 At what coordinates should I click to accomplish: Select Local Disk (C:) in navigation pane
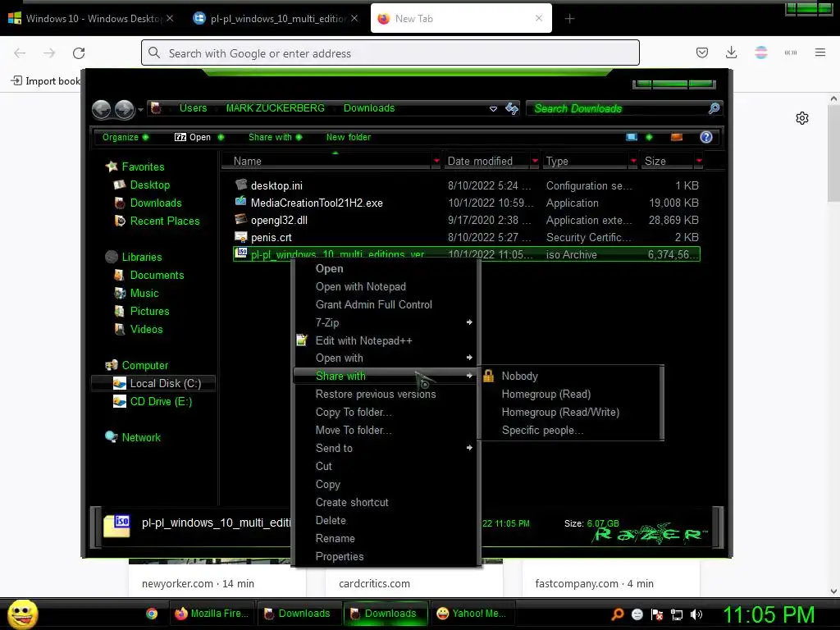tap(154, 383)
